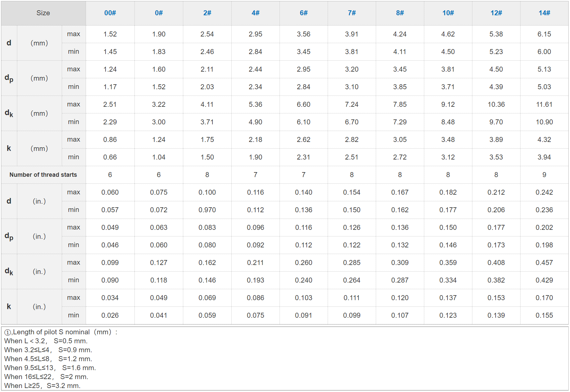Click the 12# size link
The height and width of the screenshot is (392, 570).
[496, 13]
